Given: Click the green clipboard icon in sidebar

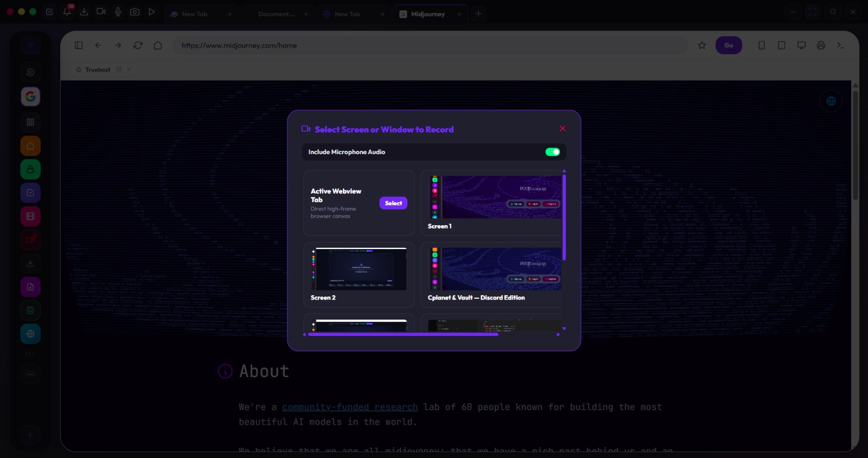Looking at the screenshot, I should pos(30,310).
